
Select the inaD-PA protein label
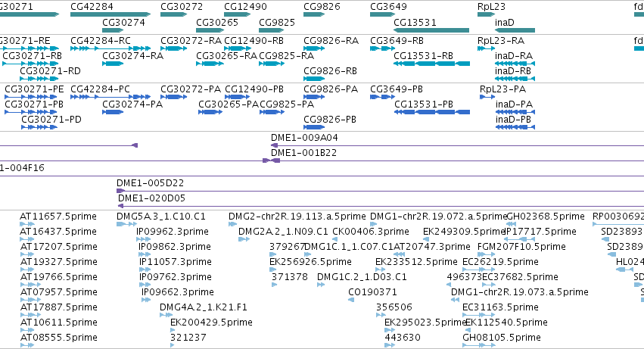[x=514, y=104]
